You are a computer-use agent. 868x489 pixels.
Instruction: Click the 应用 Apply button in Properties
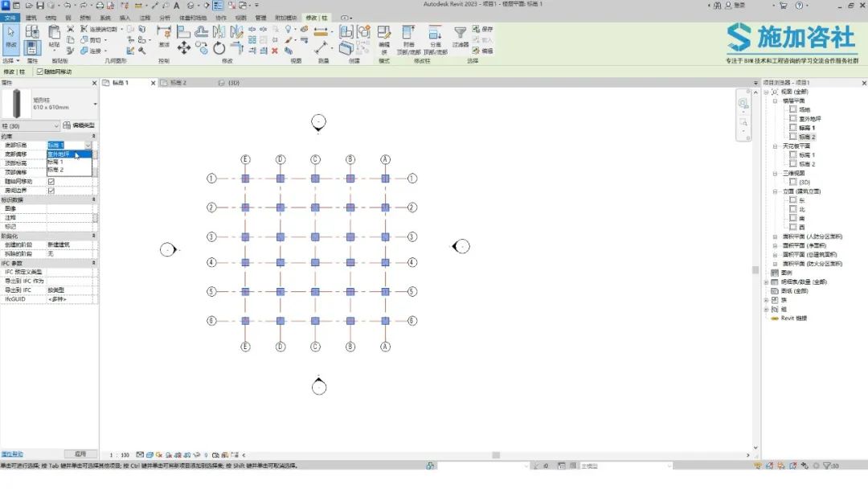pos(80,454)
